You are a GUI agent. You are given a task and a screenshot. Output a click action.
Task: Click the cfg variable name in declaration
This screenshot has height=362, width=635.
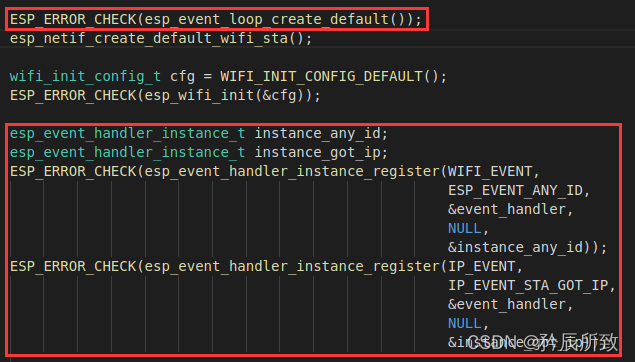pos(182,77)
